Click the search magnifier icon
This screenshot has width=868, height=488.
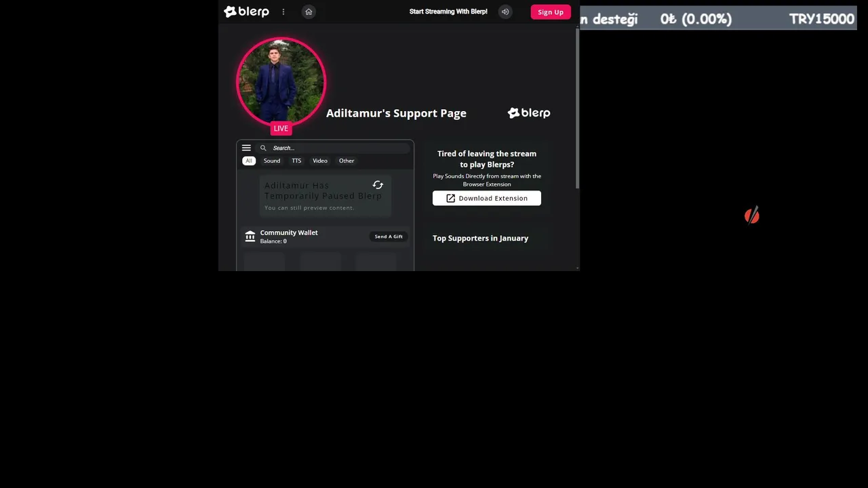pyautogui.click(x=263, y=148)
